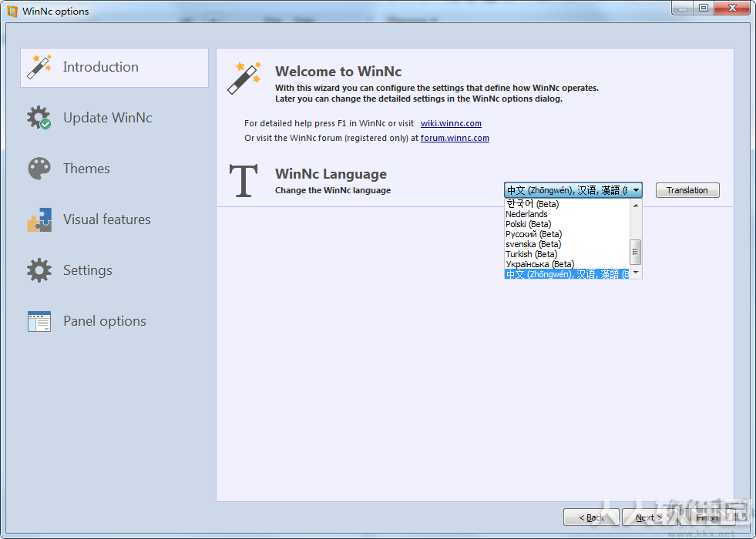Click the Finish button

[707, 517]
